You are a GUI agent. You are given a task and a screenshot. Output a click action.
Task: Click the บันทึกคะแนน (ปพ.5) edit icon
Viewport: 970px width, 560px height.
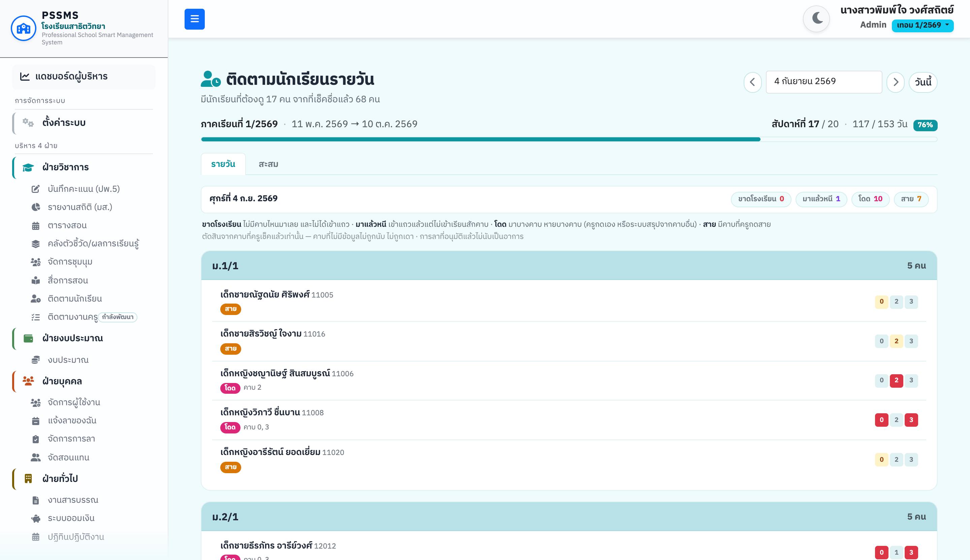click(35, 189)
